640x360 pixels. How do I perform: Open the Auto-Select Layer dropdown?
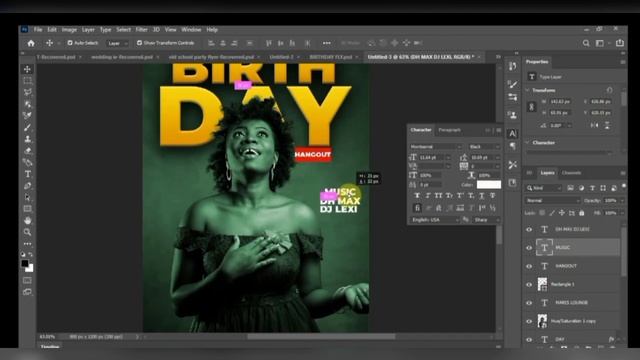(x=118, y=43)
